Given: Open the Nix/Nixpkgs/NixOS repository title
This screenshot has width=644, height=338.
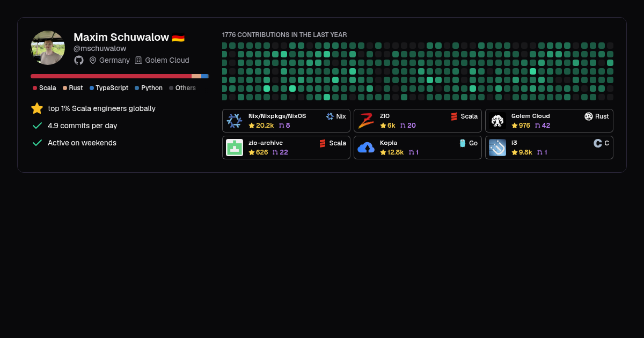Looking at the screenshot, I should point(277,116).
